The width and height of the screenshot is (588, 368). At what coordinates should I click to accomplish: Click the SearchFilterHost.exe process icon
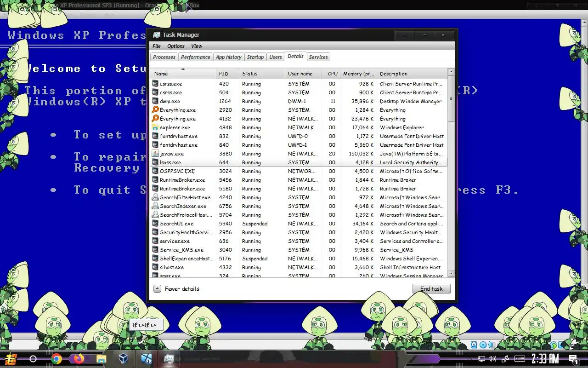(x=155, y=197)
